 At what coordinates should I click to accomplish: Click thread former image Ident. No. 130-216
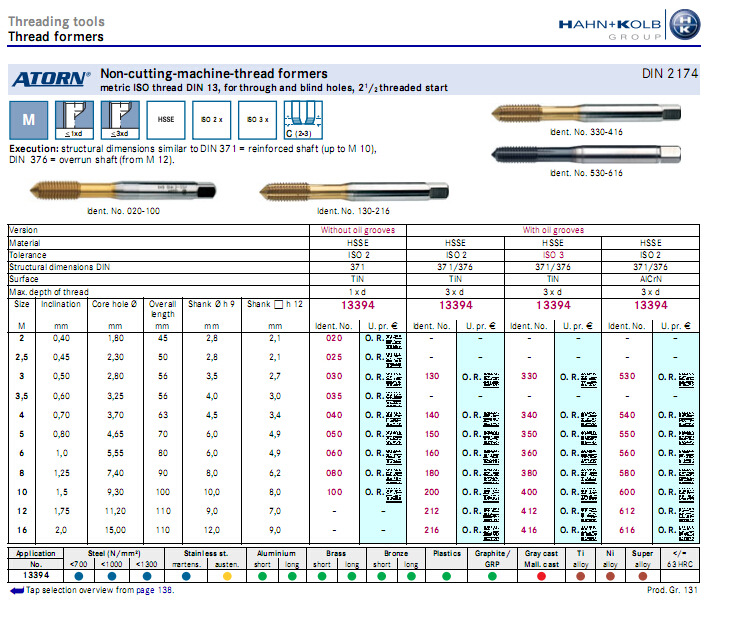tap(353, 191)
